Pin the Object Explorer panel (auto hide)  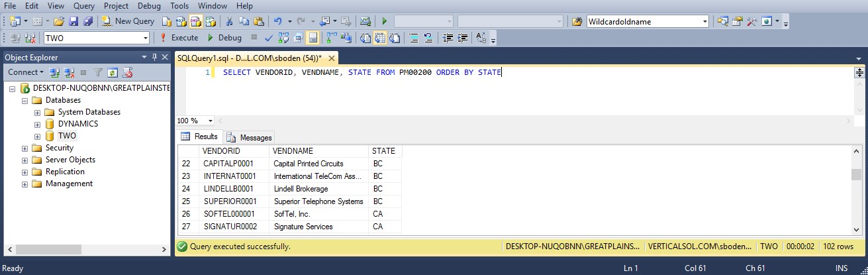coord(154,57)
